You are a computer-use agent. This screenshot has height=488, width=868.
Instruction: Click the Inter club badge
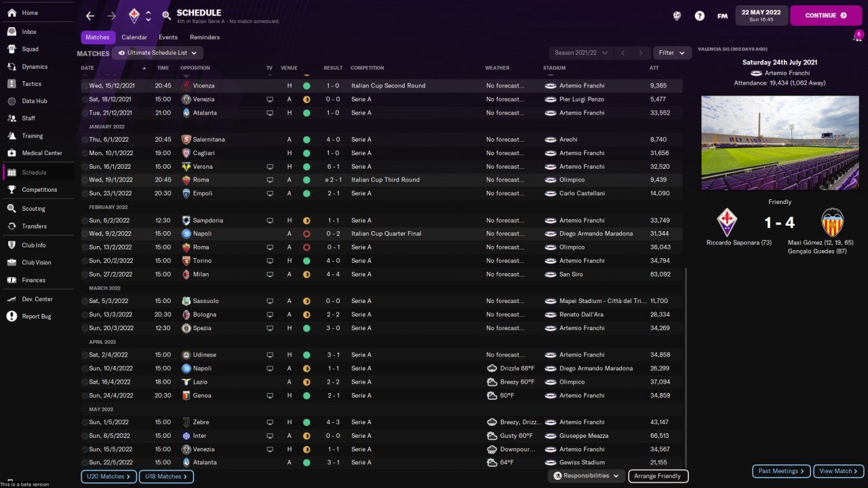(x=186, y=436)
